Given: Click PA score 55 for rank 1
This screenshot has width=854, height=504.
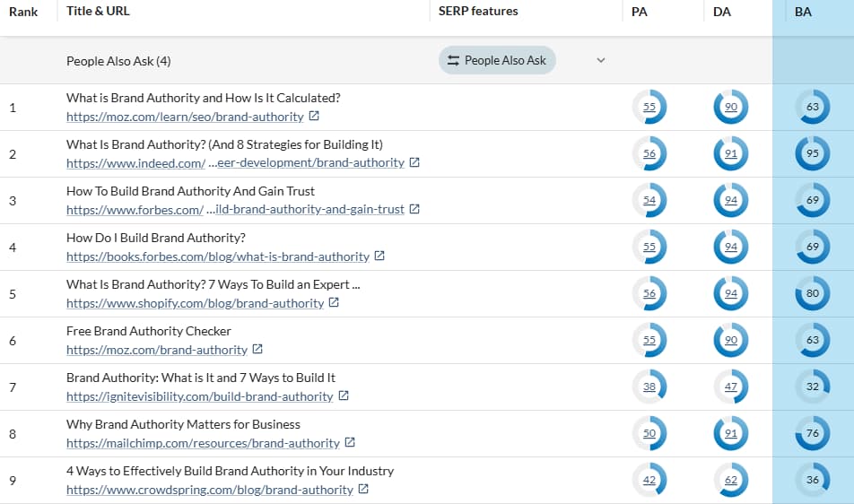Looking at the screenshot, I should [649, 108].
